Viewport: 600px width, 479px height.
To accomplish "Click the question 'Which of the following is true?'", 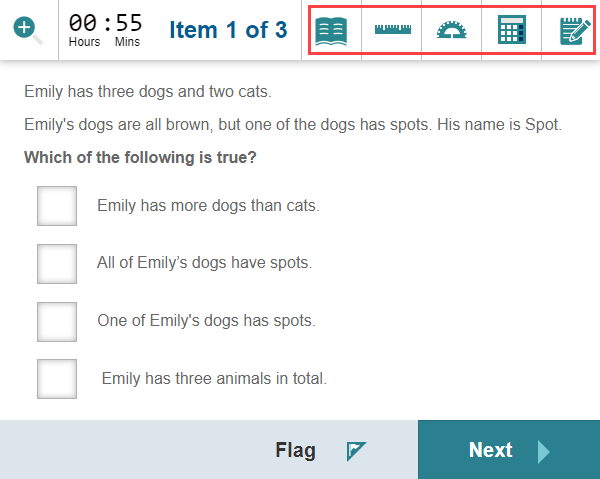I will click(140, 157).
